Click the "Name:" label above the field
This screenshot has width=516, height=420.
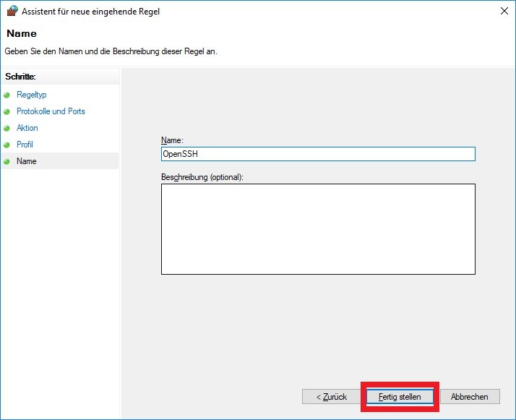coord(173,140)
